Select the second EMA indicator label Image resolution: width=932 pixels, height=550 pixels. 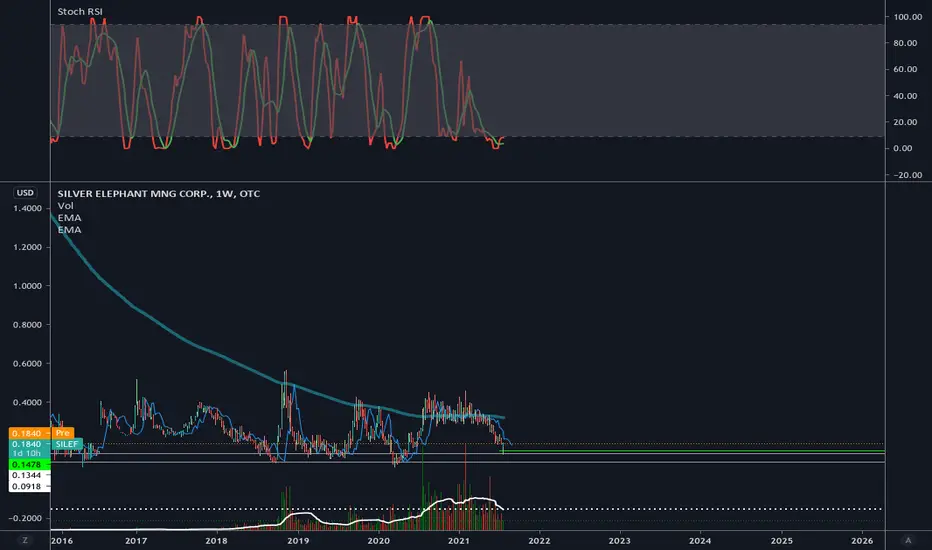click(x=70, y=230)
